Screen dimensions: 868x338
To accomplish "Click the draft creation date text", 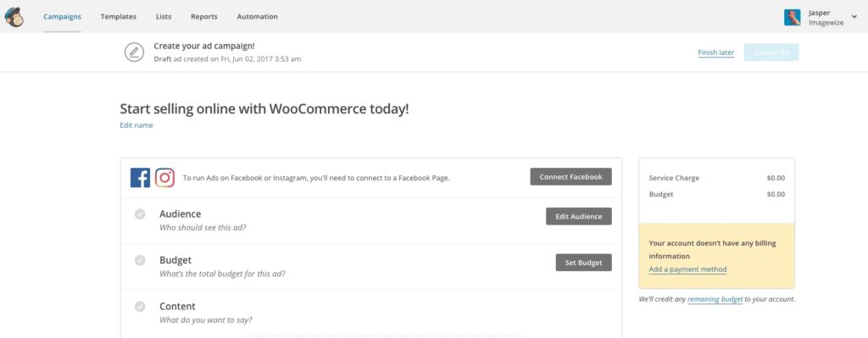I will coord(227,58).
